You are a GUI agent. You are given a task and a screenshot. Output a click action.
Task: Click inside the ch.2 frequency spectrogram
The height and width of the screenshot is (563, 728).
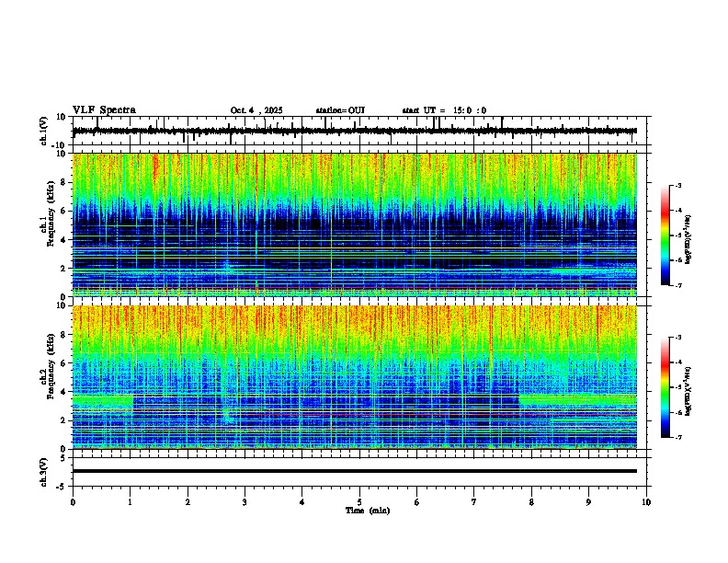[x=355, y=377]
